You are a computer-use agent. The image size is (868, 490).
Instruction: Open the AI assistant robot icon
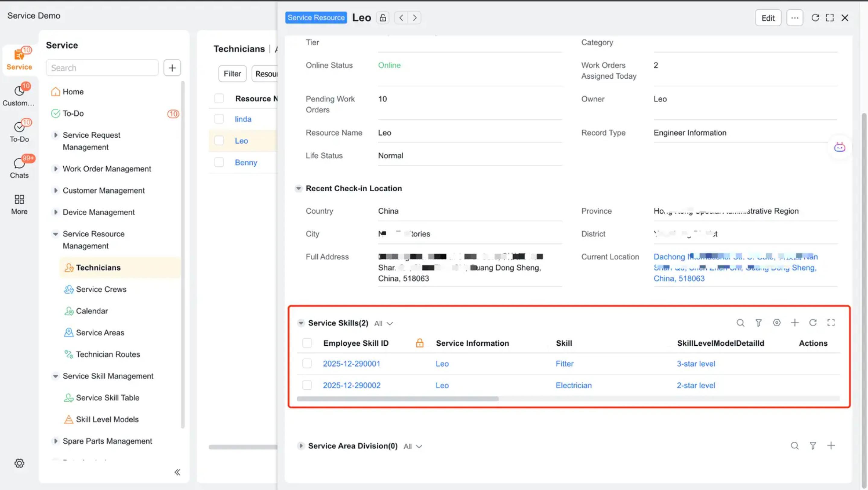coord(839,147)
